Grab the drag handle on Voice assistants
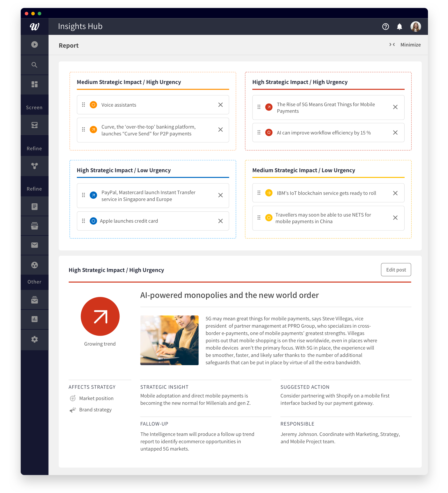 (x=83, y=105)
